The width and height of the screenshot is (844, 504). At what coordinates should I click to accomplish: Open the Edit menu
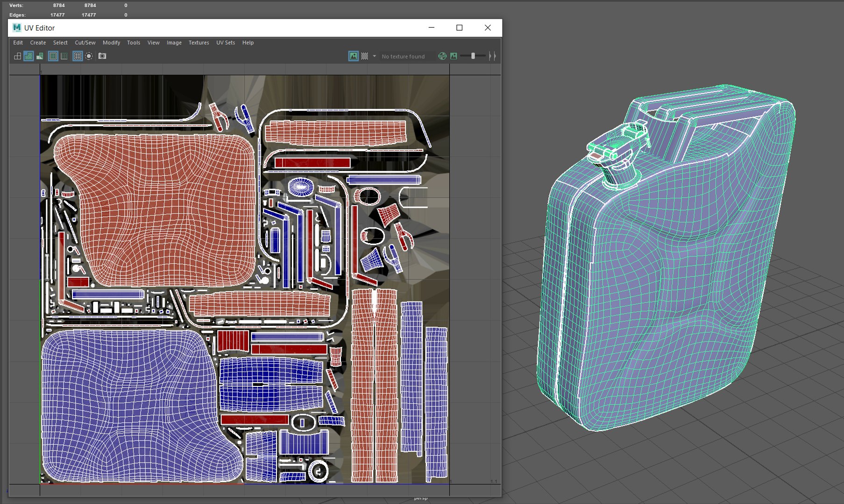[x=18, y=42]
